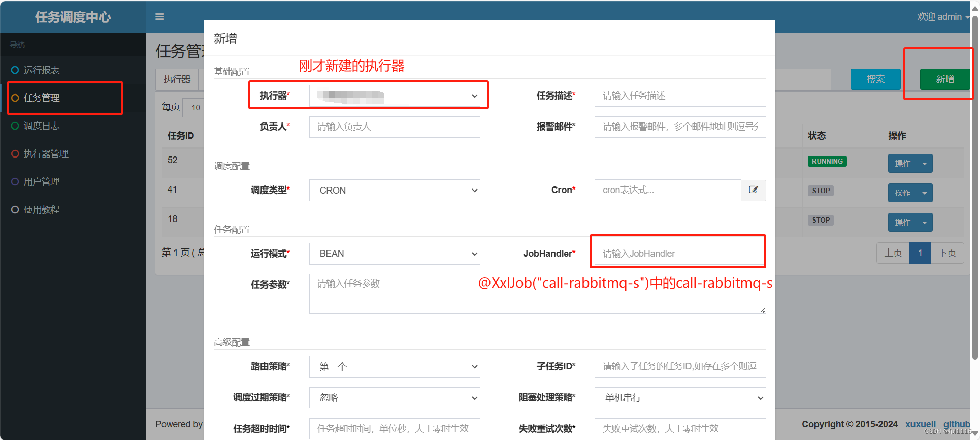
Task: Click task ID 41 cell
Action: [x=173, y=190]
